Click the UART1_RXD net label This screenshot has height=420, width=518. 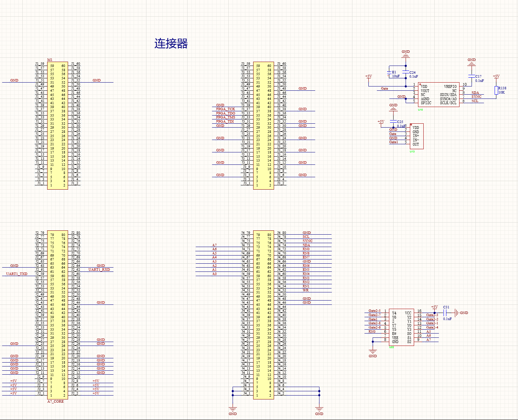coord(99,270)
